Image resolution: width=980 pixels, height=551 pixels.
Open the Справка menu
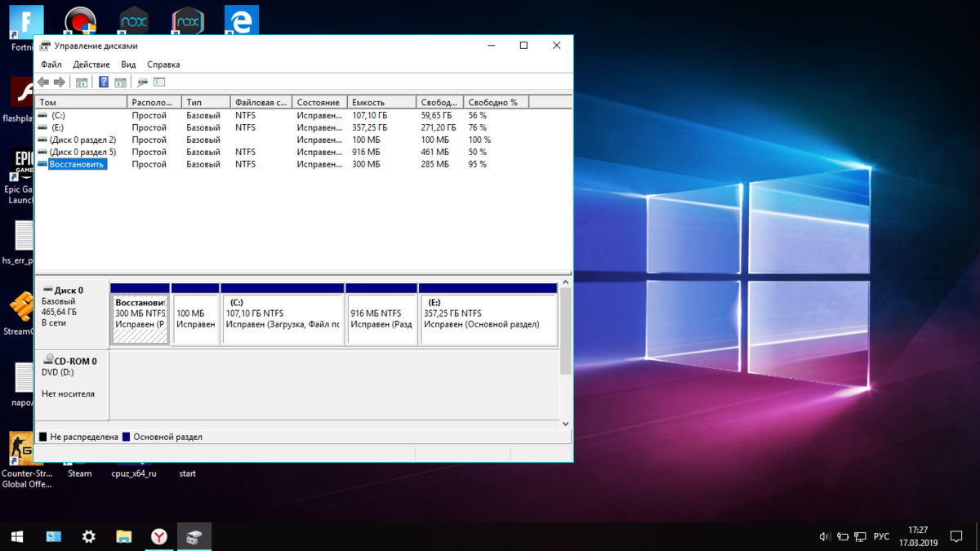click(163, 64)
